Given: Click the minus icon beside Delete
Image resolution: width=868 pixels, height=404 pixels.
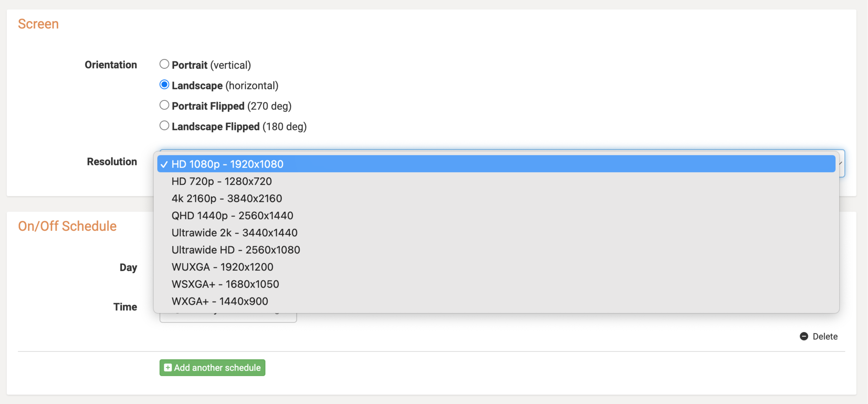Looking at the screenshot, I should tap(804, 336).
